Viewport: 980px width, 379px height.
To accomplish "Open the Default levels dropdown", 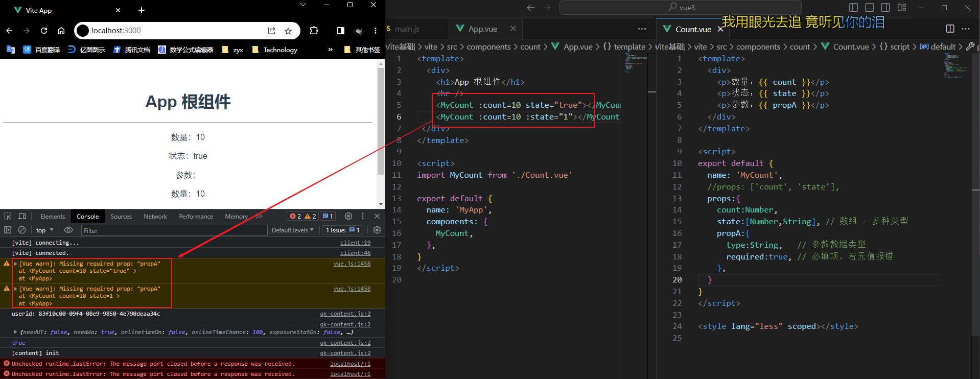I will [292, 230].
